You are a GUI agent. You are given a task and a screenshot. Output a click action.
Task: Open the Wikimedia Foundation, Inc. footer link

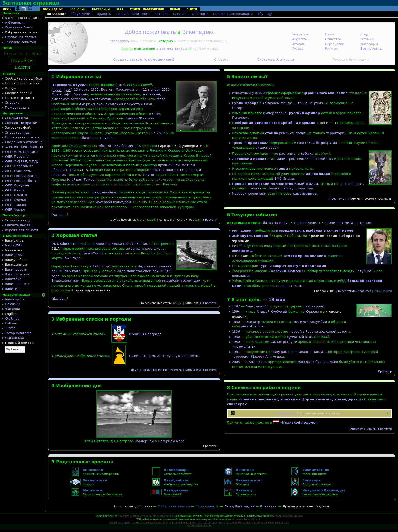247,519
